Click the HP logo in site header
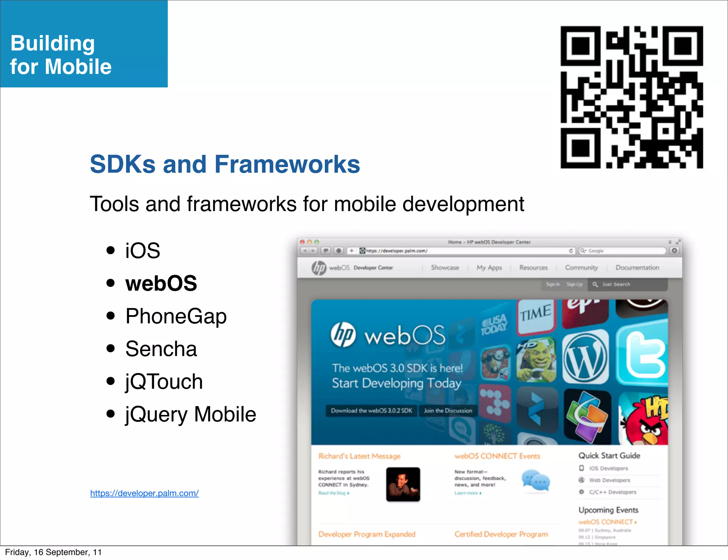The image size is (728, 560). pyautogui.click(x=319, y=268)
